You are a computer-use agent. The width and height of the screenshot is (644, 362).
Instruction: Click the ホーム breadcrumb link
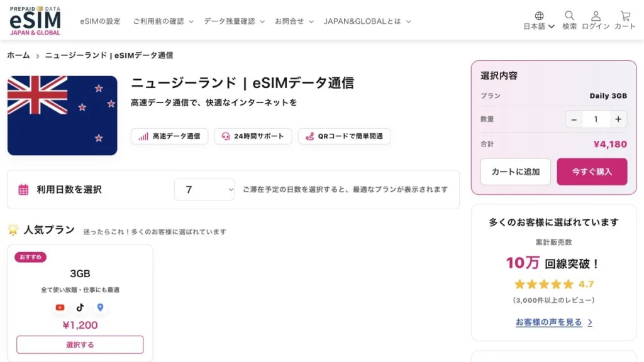tap(18, 55)
